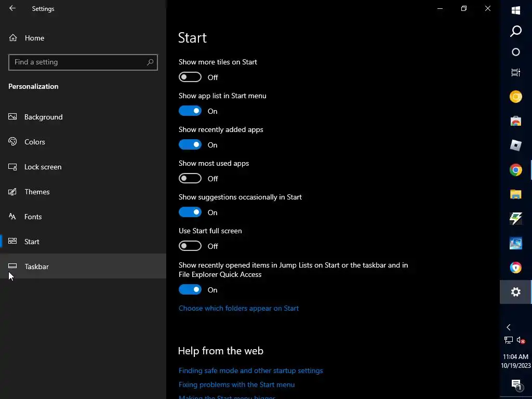Open the Home settings page
This screenshot has width=532, height=399.
coord(34,38)
